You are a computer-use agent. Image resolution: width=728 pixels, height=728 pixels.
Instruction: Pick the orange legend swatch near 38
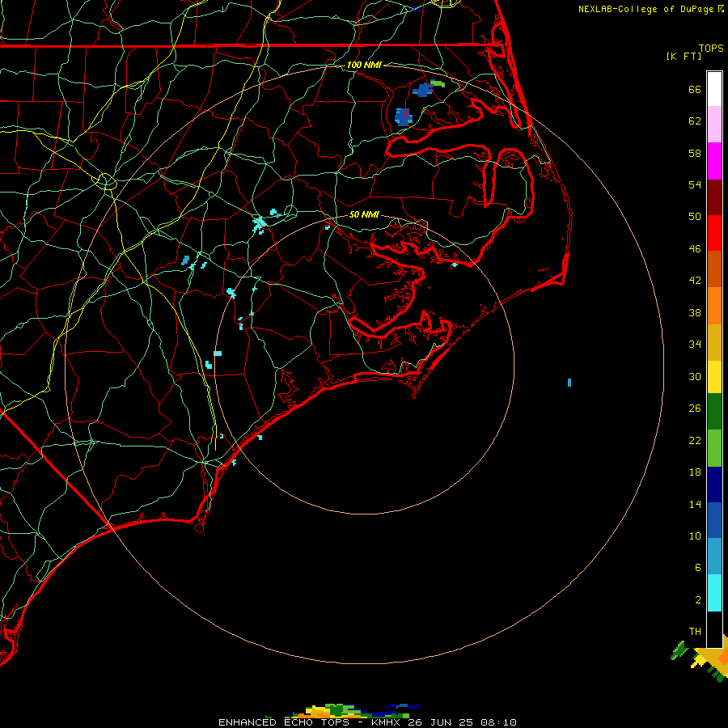[714, 306]
